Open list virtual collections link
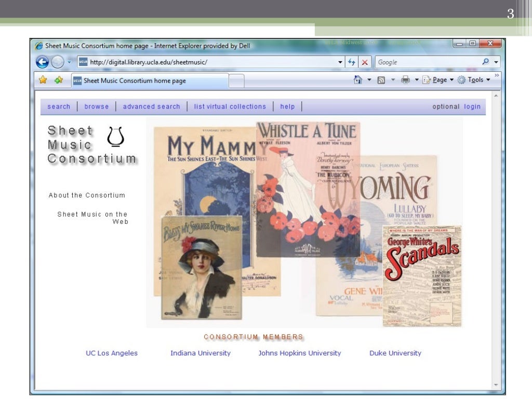The width and height of the screenshot is (532, 399). coord(230,107)
